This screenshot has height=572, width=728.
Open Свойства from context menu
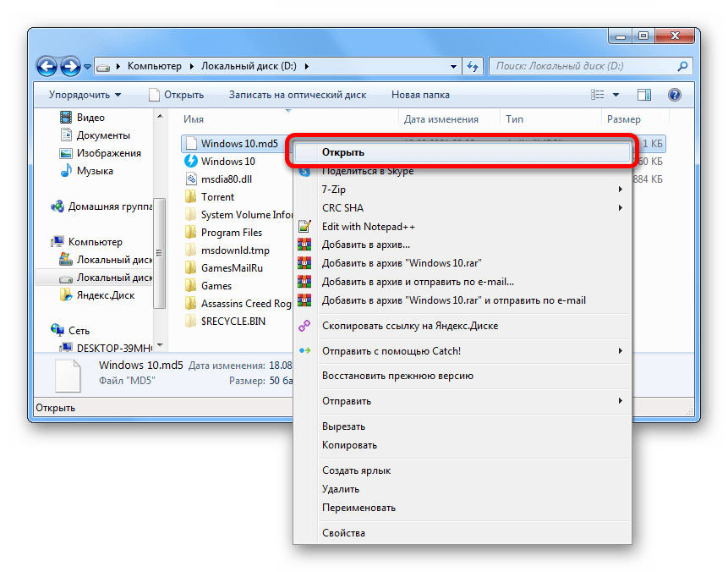462,533
